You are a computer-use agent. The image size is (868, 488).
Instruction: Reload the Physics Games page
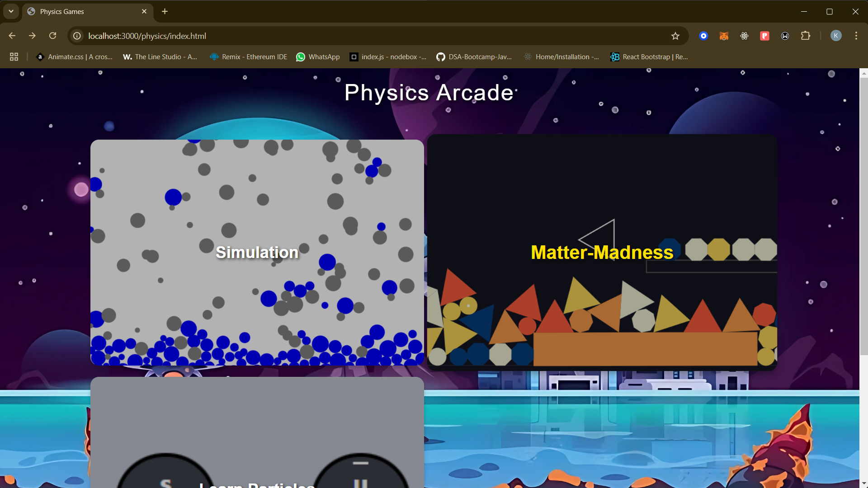(x=53, y=36)
